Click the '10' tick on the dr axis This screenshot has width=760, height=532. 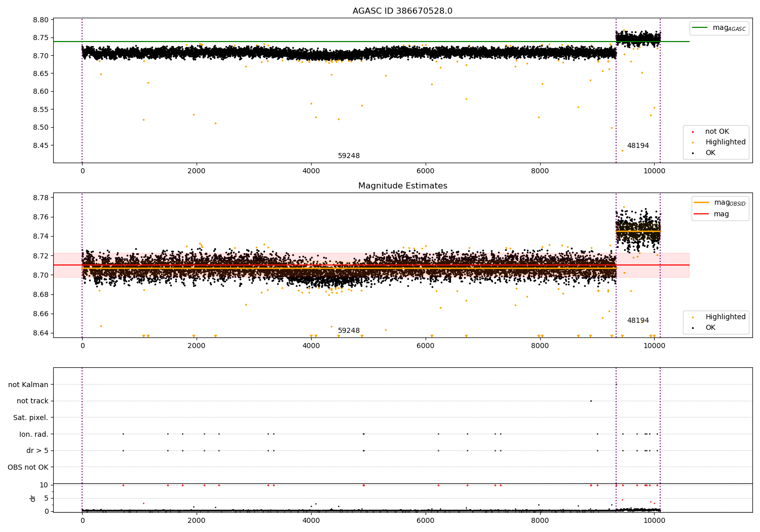click(x=44, y=485)
